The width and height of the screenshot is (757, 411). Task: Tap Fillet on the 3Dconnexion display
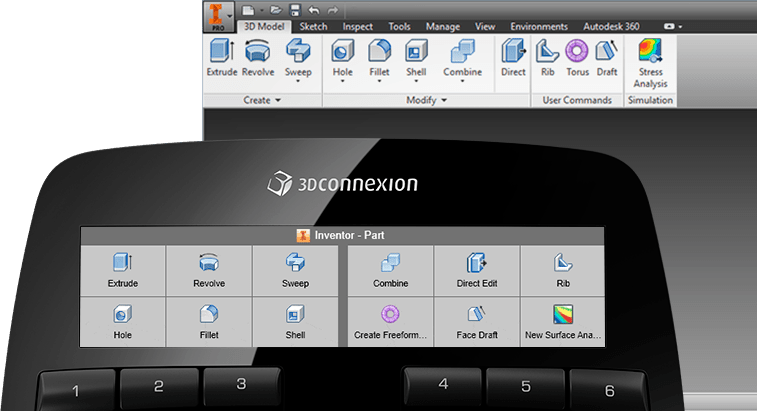click(209, 322)
